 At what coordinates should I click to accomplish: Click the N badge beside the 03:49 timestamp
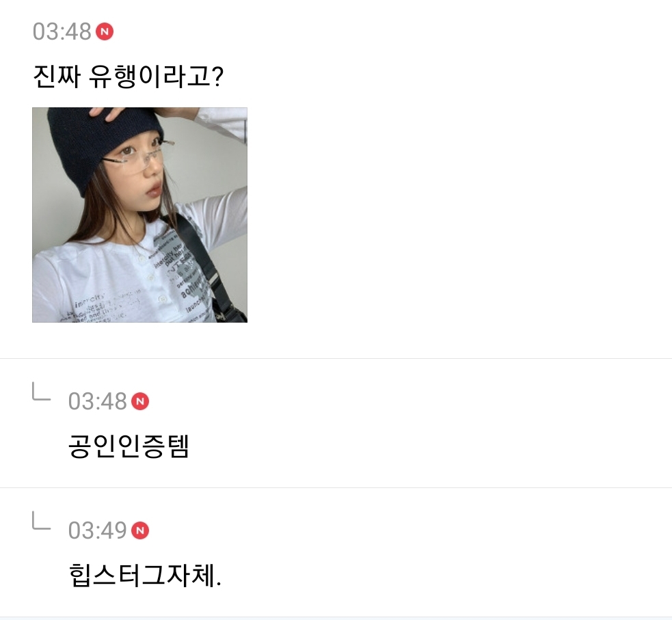click(x=139, y=530)
